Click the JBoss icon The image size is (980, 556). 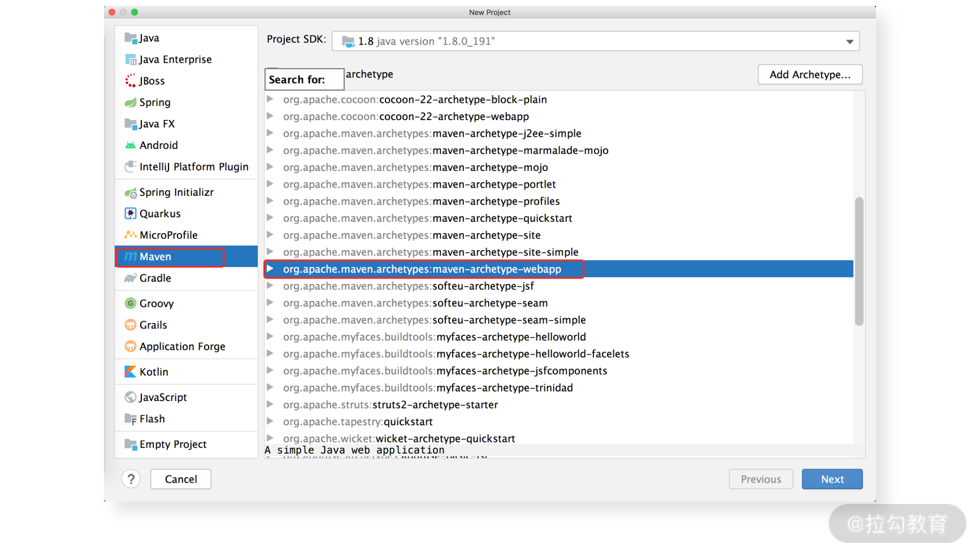131,81
